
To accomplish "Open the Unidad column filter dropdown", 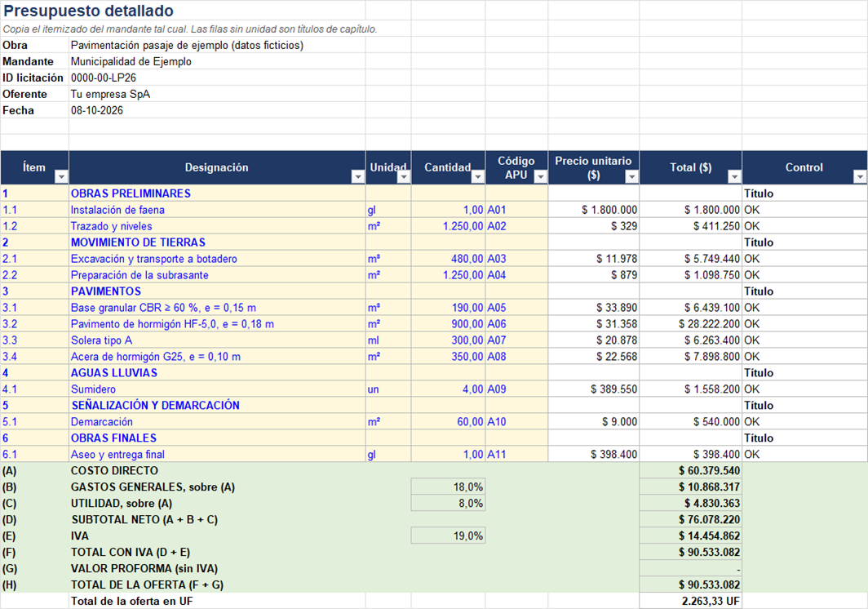I will [404, 176].
